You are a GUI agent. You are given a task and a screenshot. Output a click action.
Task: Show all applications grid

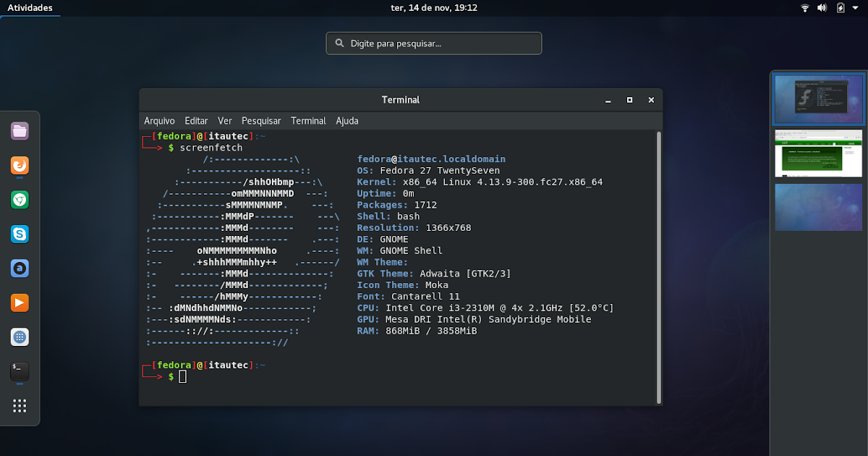(20, 406)
